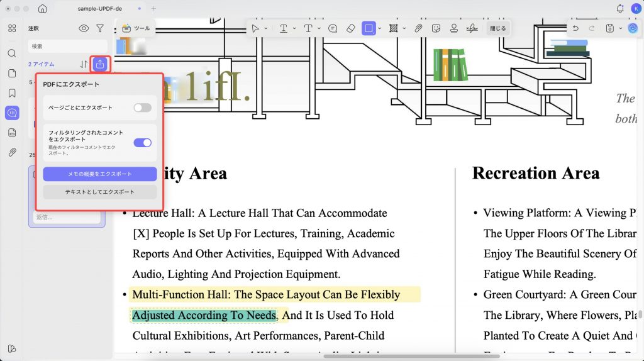644x361 pixels.
Task: Open the layers/save panel icon in sidebar
Action: (12, 133)
